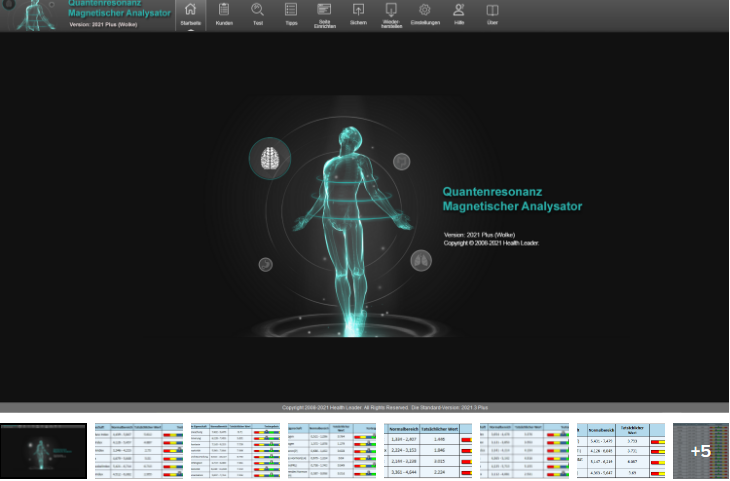Click 'Copyright © 2008-2021 Health Leader.' text

(491, 243)
